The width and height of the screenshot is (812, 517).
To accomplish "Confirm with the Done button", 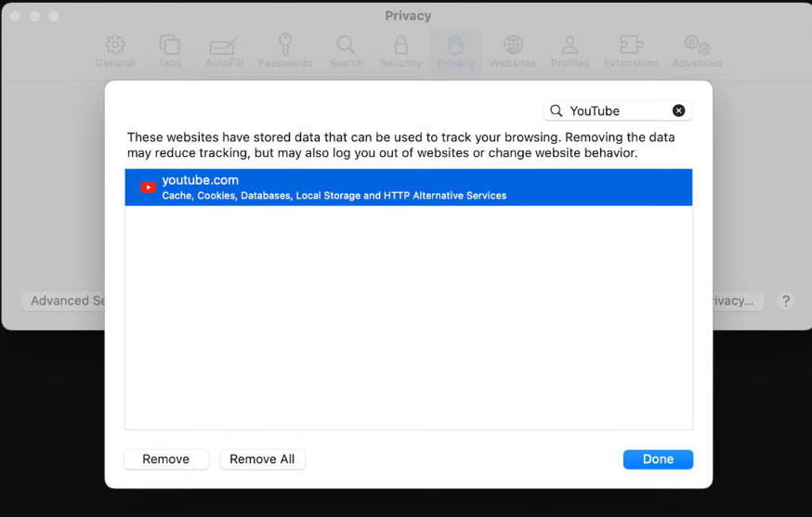I will 658,459.
